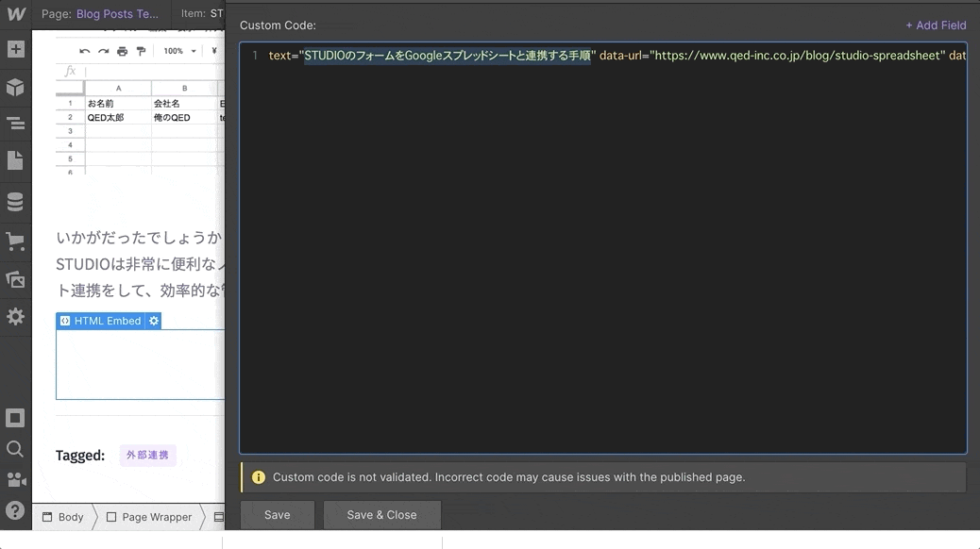The height and width of the screenshot is (549, 980).
Task: Open the Symbols cube panel
Action: (x=16, y=88)
